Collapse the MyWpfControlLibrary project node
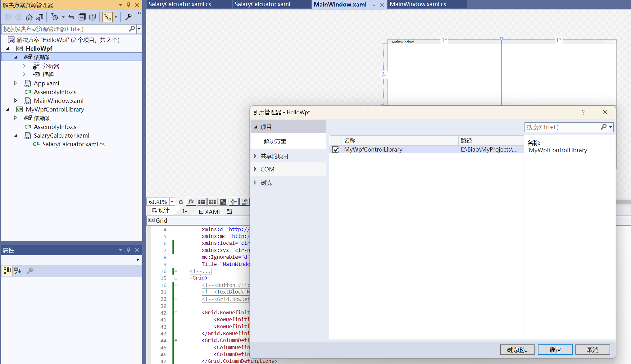631x364 pixels. click(8, 109)
